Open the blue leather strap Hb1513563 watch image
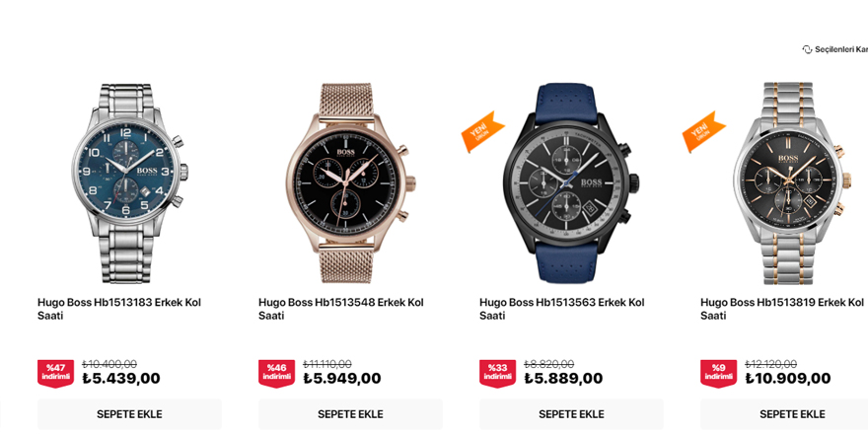This screenshot has width=868, height=434. [x=571, y=183]
